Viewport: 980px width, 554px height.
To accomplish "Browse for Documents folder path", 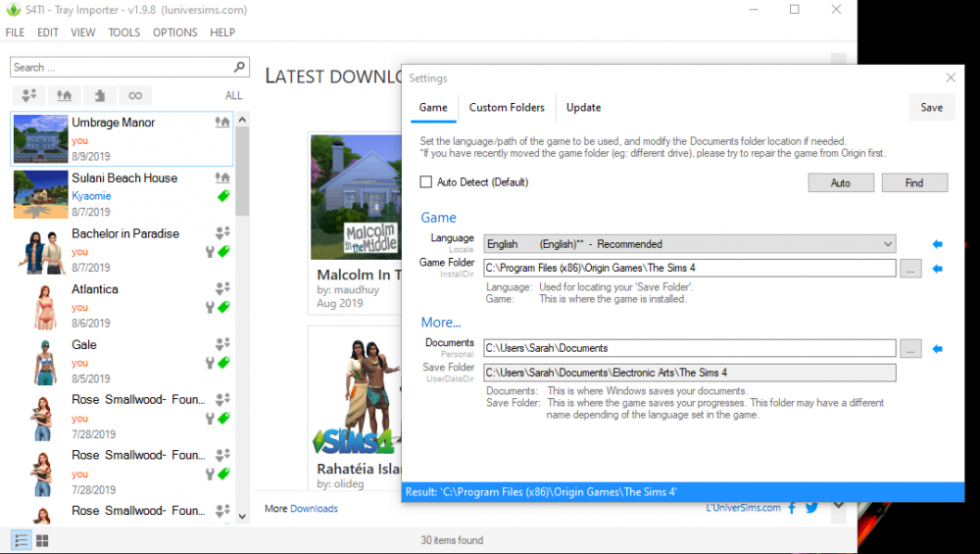I will click(x=910, y=349).
